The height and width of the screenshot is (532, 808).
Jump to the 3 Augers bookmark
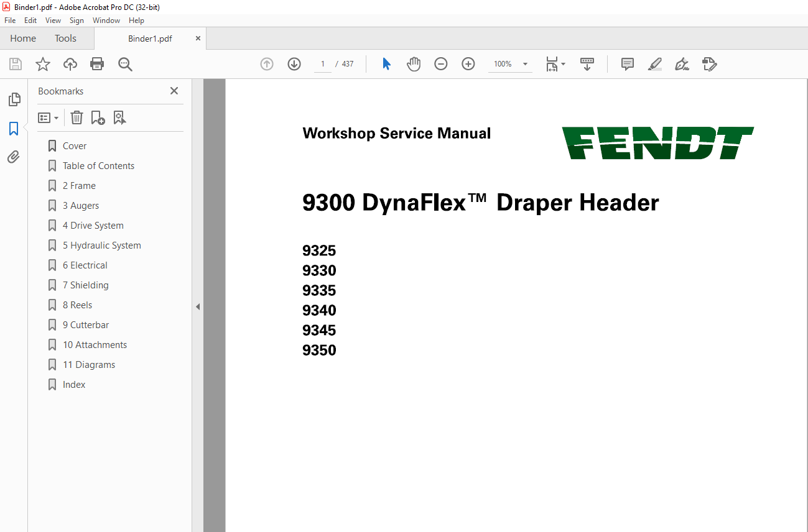81,206
